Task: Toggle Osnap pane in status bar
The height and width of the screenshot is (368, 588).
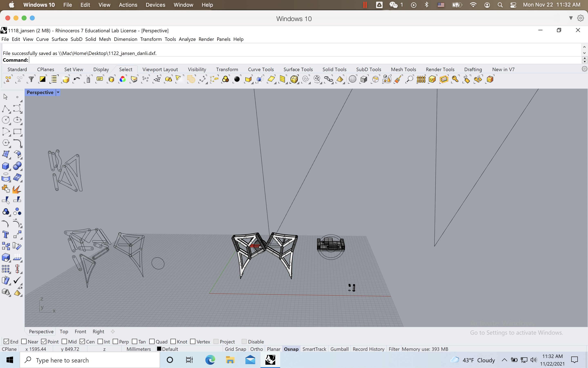Action: click(291, 349)
